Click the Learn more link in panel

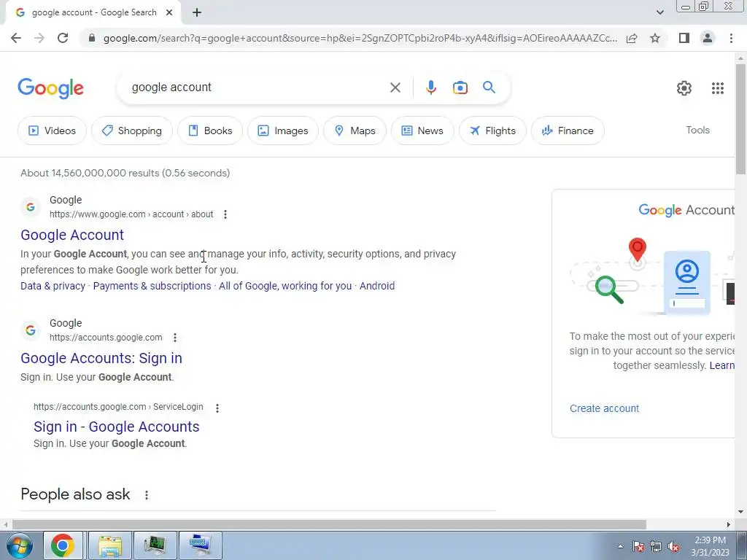pyautogui.click(x=721, y=366)
